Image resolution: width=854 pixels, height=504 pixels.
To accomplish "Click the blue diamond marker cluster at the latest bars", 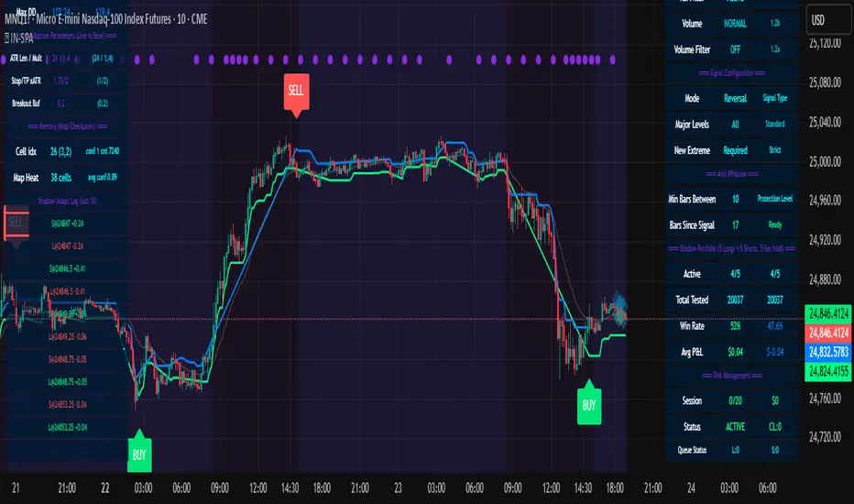I will coord(619,309).
